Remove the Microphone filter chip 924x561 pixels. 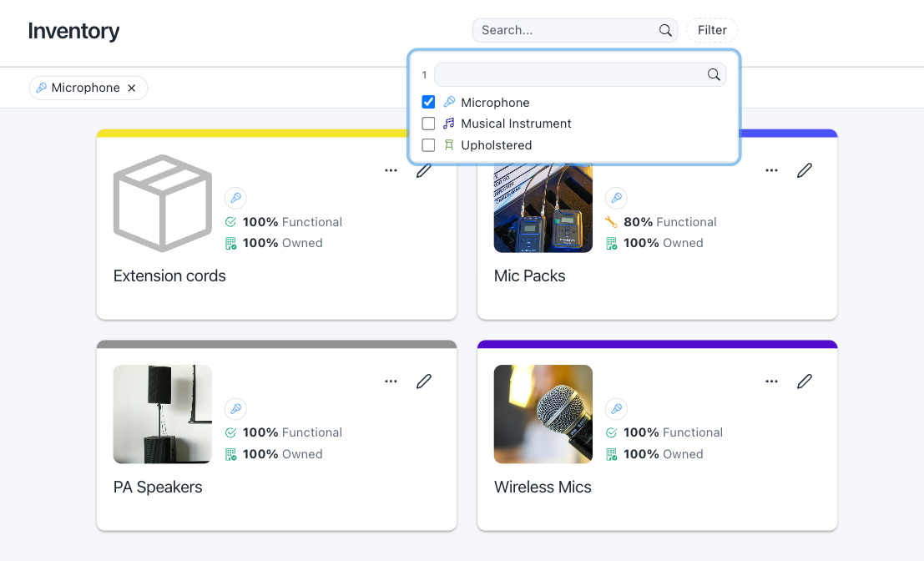(132, 88)
